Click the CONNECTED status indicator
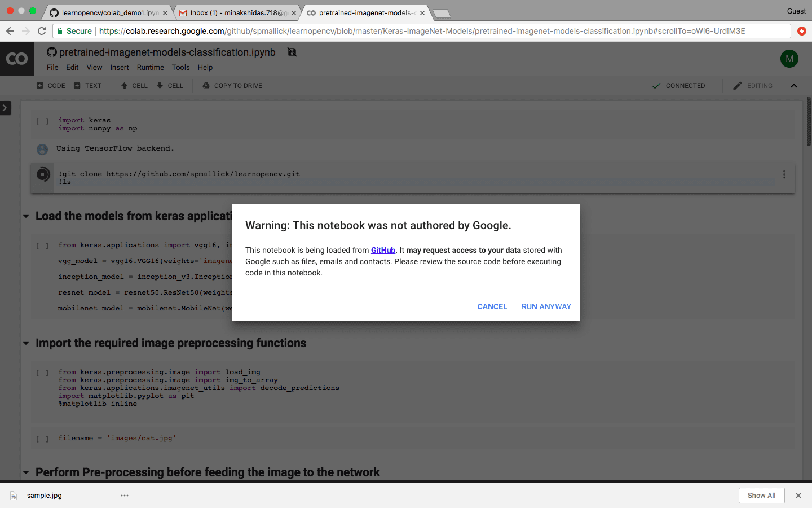This screenshot has width=812, height=508. pos(679,86)
